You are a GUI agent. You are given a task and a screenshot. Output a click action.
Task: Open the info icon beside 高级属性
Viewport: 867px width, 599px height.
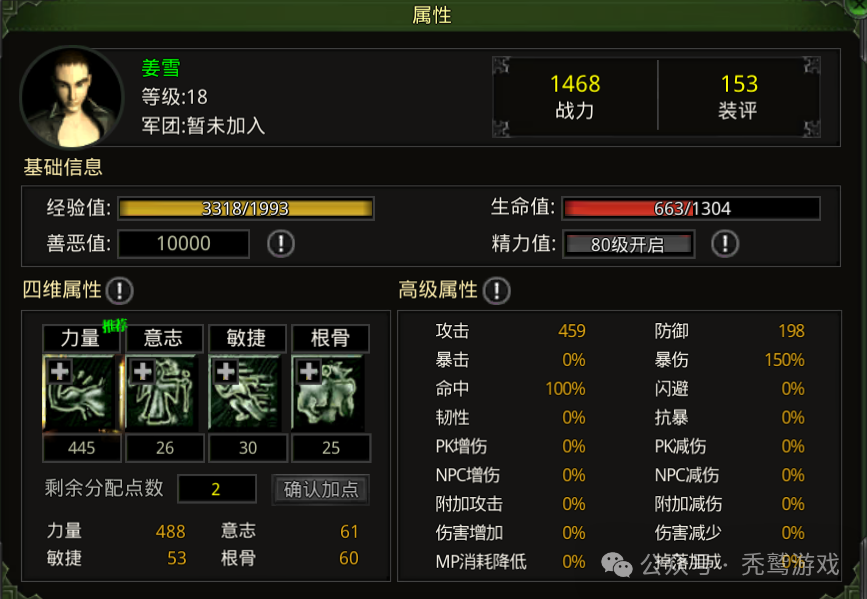[497, 290]
